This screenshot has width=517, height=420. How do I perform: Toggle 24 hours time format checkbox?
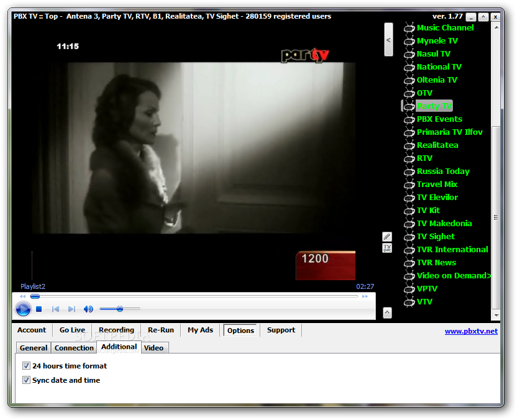click(x=26, y=365)
